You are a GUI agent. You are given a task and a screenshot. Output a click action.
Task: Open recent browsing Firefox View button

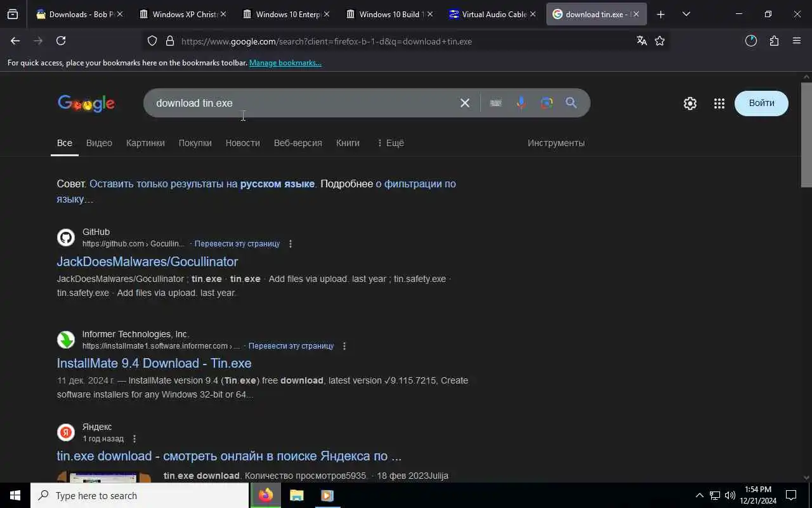click(13, 14)
